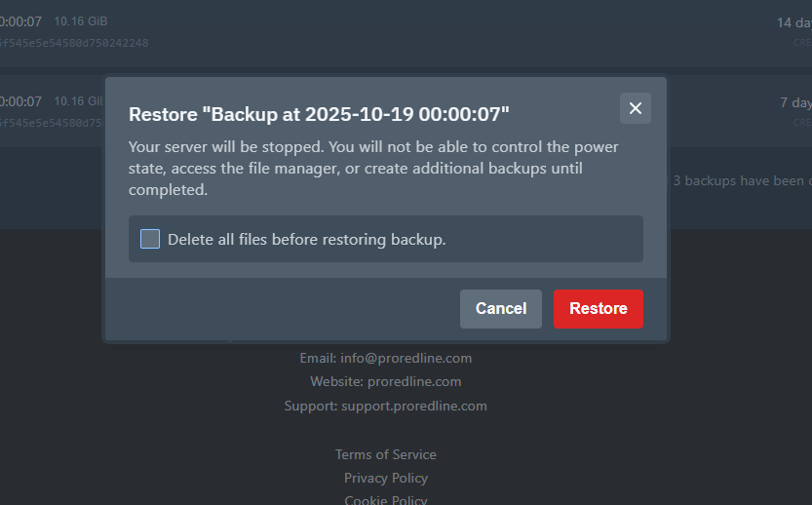
Task: Open the Privacy Policy page
Action: (x=386, y=478)
